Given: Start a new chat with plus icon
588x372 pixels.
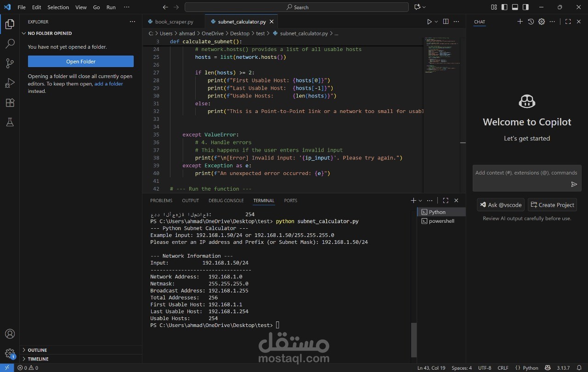Looking at the screenshot, I should coord(520,22).
